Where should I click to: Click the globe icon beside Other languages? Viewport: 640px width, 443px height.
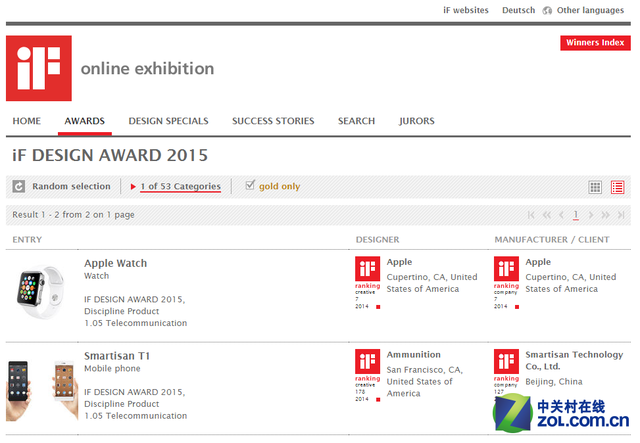tap(547, 11)
